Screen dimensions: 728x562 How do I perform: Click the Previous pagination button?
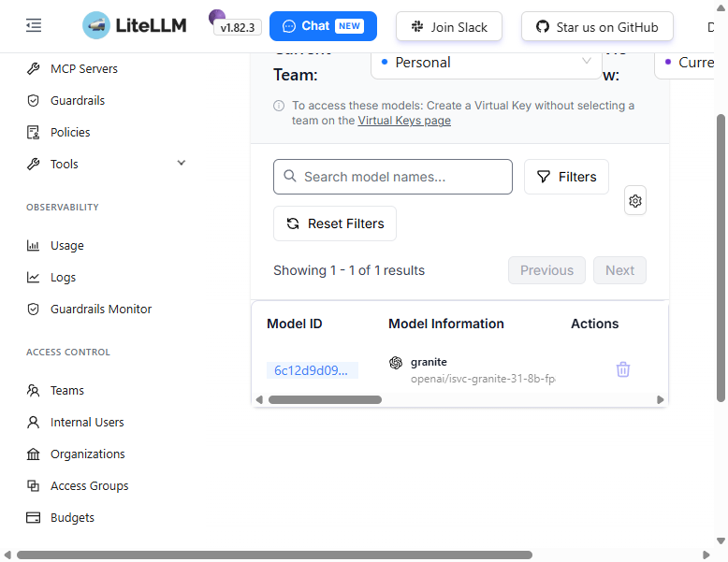click(546, 270)
